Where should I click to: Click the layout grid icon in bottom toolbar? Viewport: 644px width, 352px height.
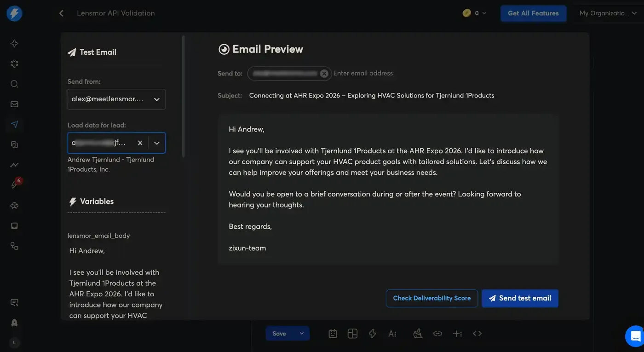353,334
